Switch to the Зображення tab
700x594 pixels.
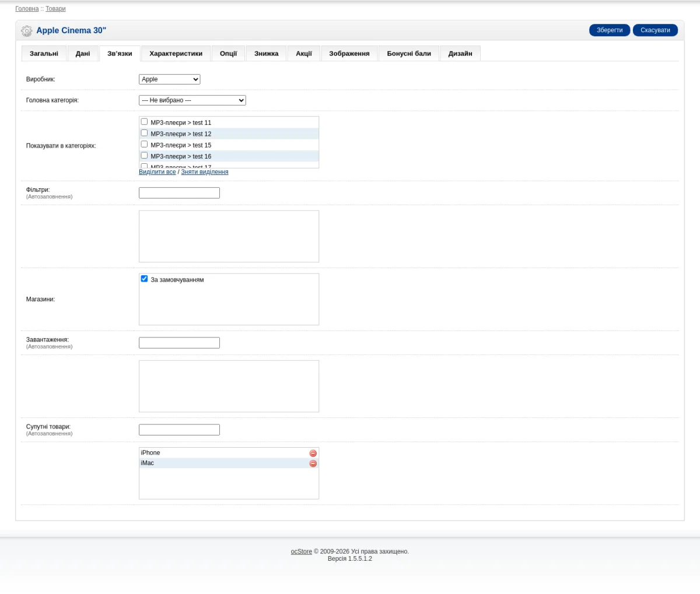pos(349,54)
